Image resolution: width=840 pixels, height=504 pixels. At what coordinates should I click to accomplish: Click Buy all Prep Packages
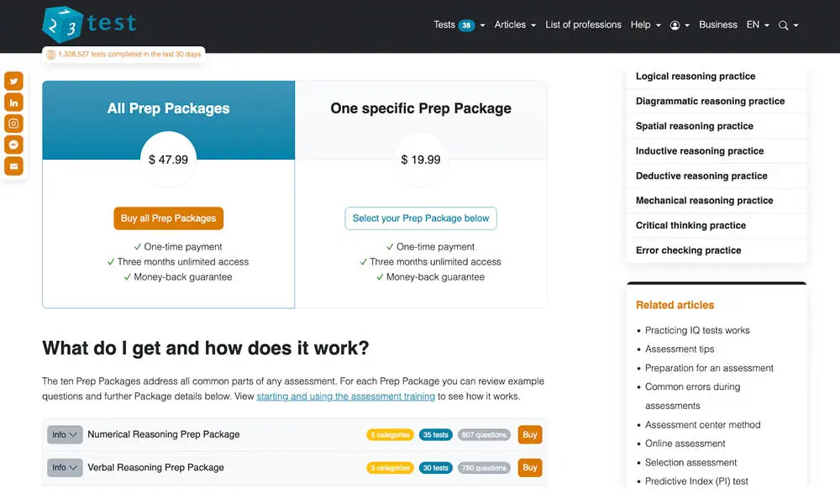pyautogui.click(x=168, y=218)
